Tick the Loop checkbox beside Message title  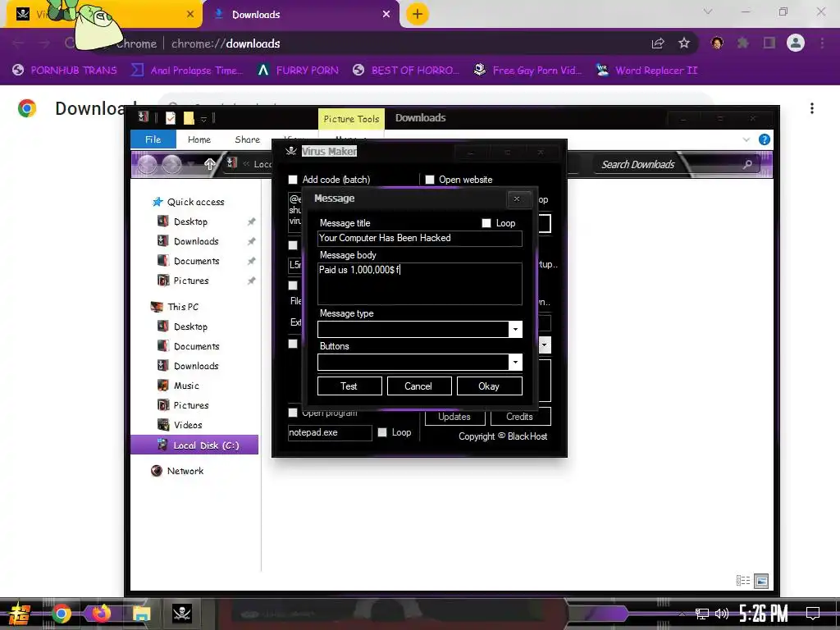pyautogui.click(x=486, y=223)
